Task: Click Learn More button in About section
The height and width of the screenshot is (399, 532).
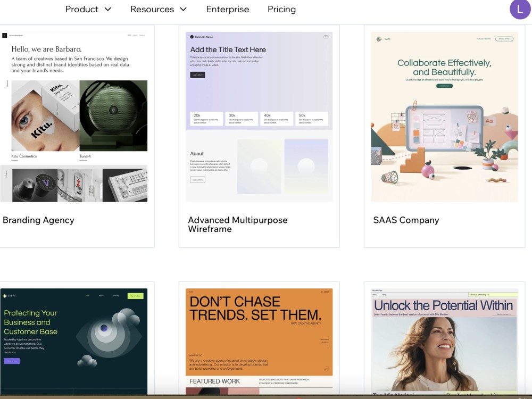Action: coord(197,180)
